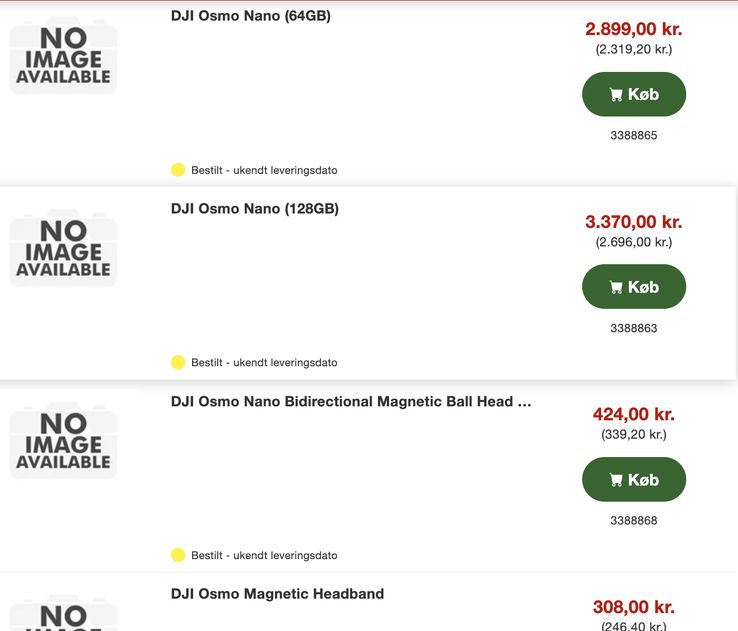This screenshot has width=738, height=631.
Task: Click the Osmo Nano 128GB placeholder image
Action: 63,248
